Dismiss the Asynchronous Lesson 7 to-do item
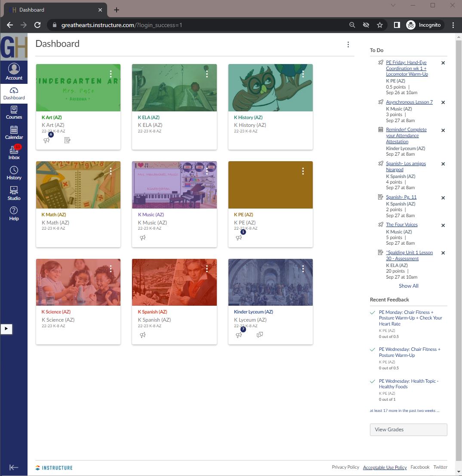Viewport: 462px width, 476px height. (x=443, y=102)
